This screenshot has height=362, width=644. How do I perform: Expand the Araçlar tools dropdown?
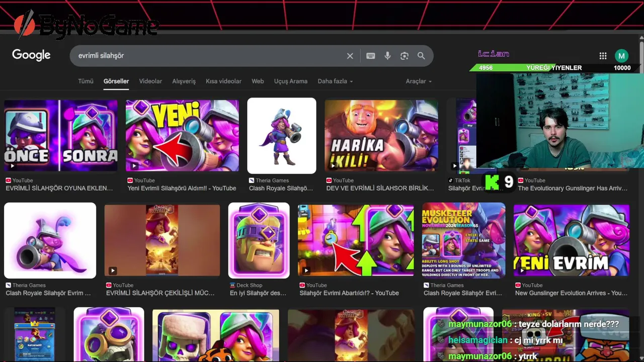419,81
